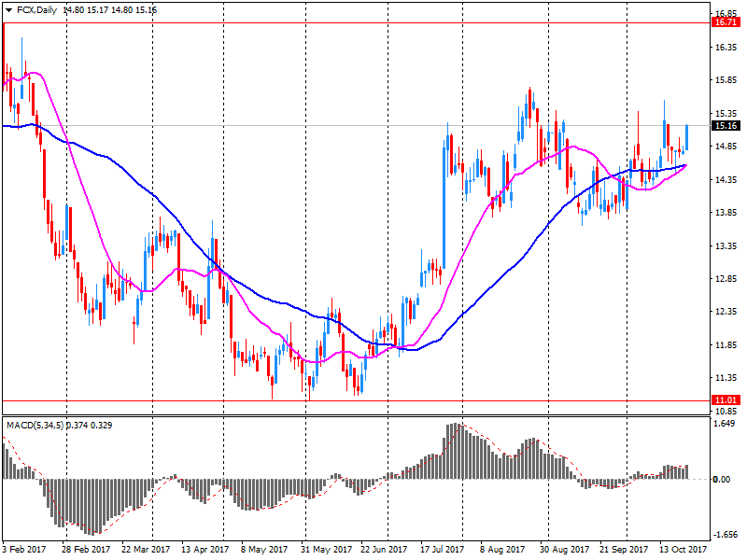Screen dimensions: 747x560
Task: Click the 31 May 2017 date label
Action: coord(326,549)
